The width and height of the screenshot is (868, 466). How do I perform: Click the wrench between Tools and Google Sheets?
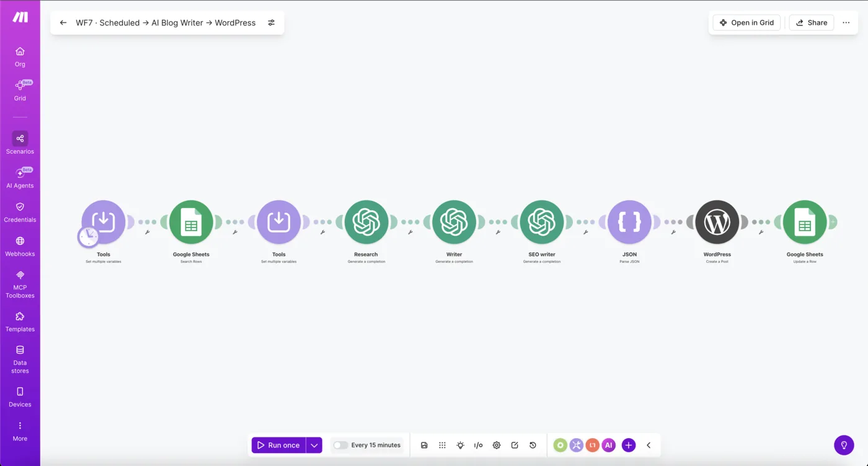[148, 232]
